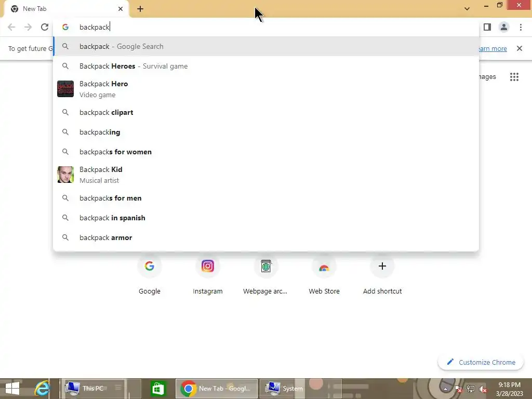Click the Chrome New Tab taskbar button

point(217,389)
